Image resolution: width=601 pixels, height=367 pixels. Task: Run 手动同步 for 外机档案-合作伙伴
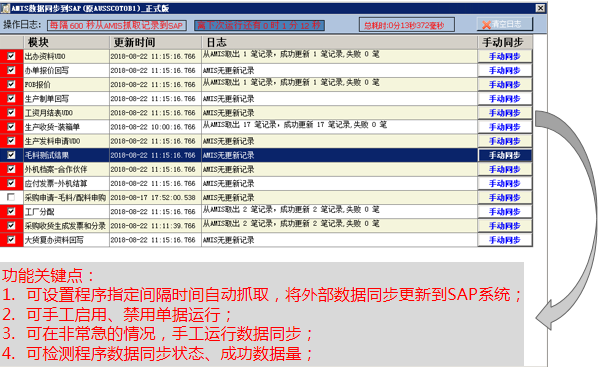[505, 170]
